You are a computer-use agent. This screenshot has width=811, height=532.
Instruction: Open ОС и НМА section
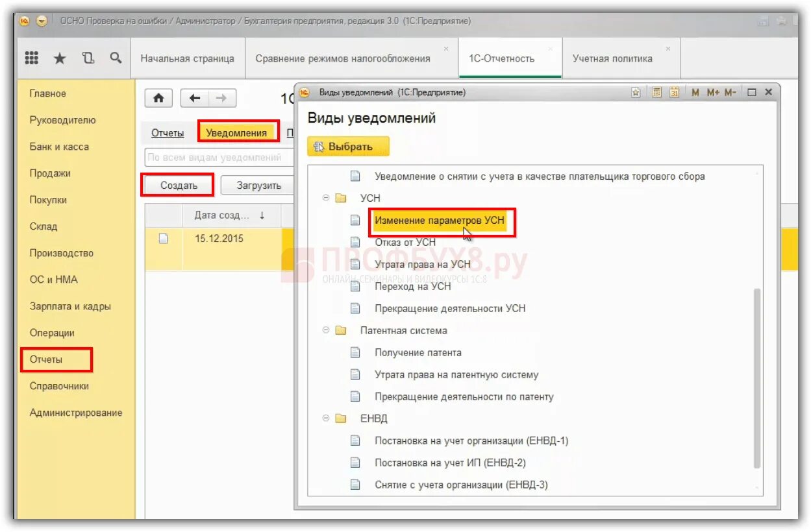coord(53,280)
